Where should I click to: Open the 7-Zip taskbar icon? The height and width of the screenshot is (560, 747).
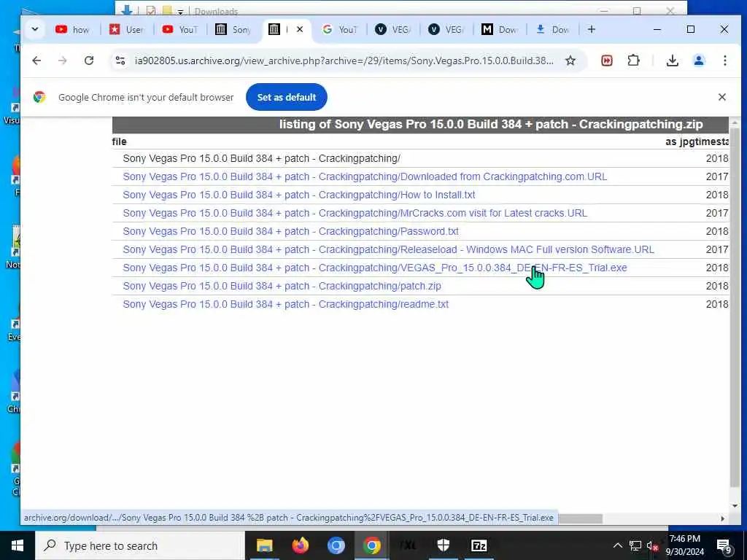(x=479, y=545)
